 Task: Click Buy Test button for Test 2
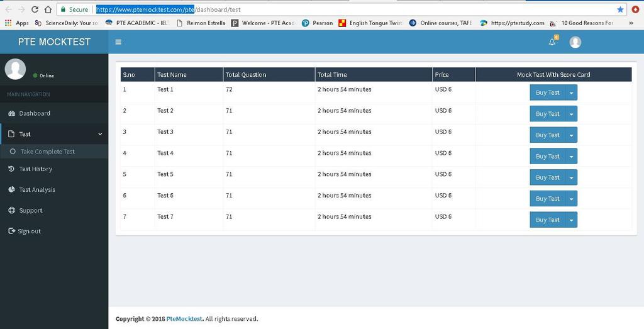click(547, 114)
